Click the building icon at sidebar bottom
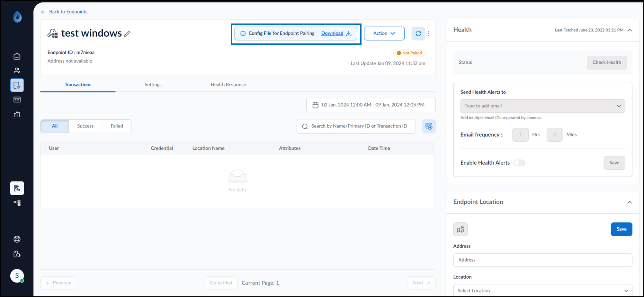644x297 pixels. tap(17, 254)
